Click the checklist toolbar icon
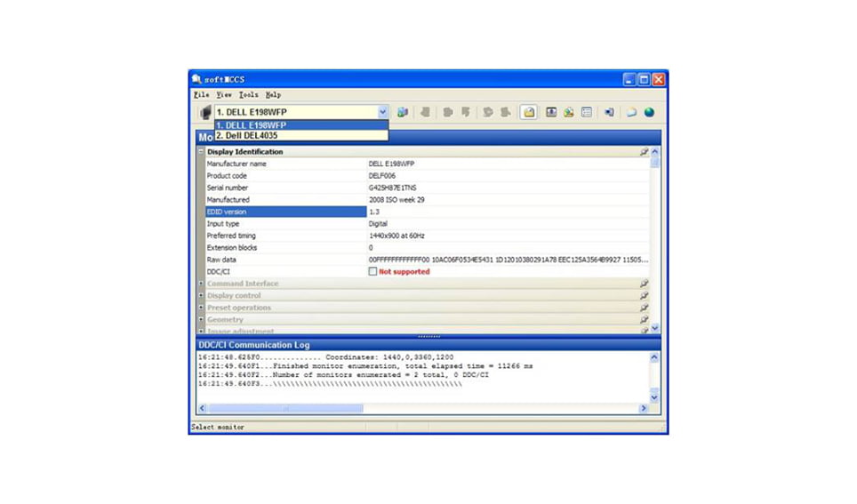Screen dimensions: 857x504 (x=587, y=112)
